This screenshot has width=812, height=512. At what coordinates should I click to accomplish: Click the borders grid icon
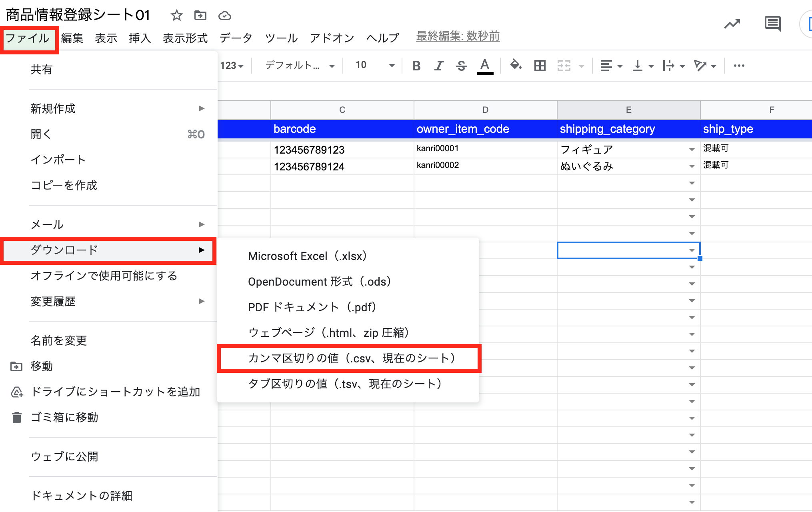540,66
